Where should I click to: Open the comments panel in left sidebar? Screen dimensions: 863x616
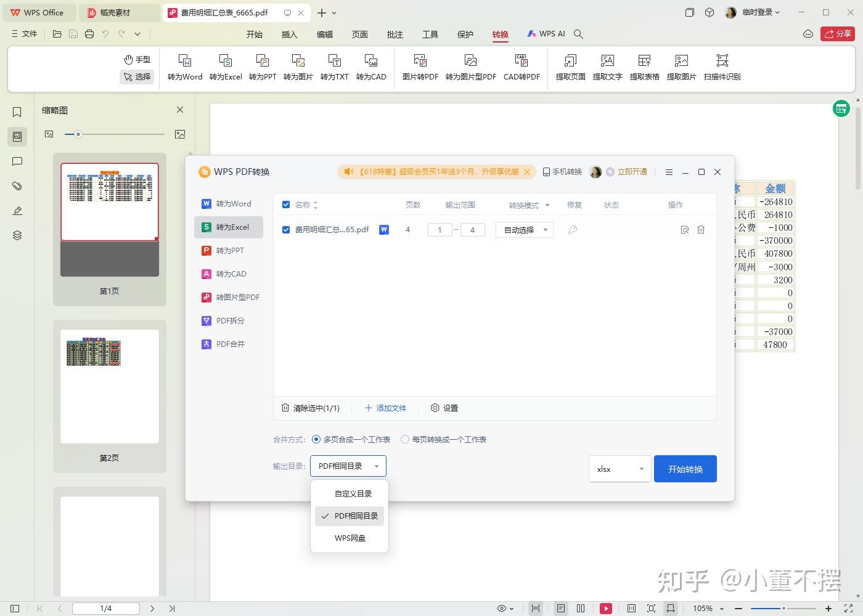tap(17, 161)
